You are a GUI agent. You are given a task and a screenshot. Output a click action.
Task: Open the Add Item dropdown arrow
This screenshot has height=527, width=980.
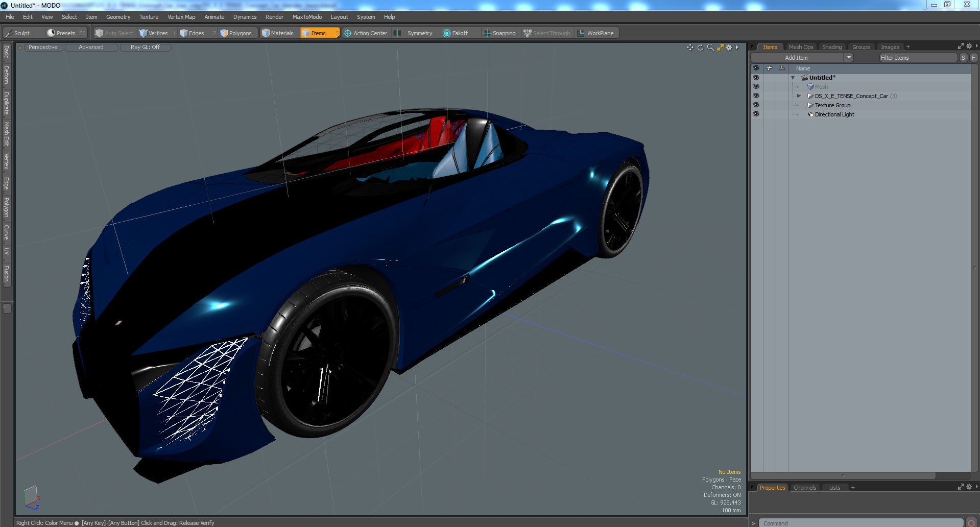(849, 58)
